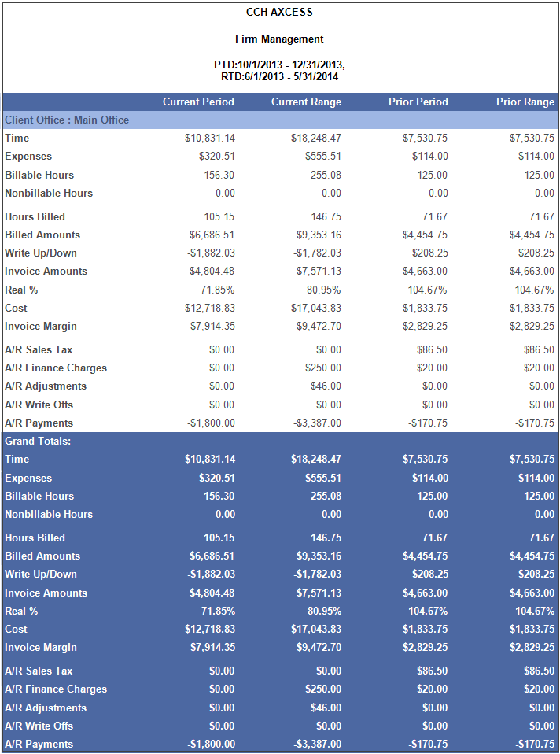Image resolution: width=560 pixels, height=754 pixels.
Task: Click the Current Range column header
Action: click(x=306, y=102)
